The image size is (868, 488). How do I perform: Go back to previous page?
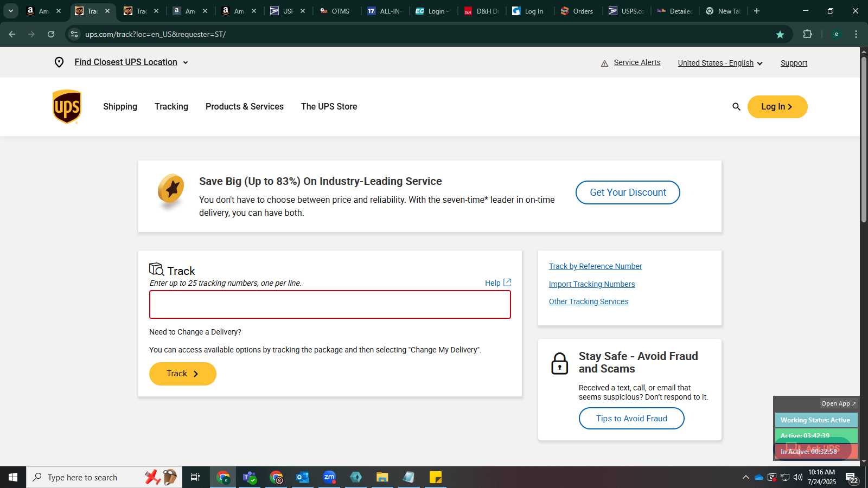[12, 34]
